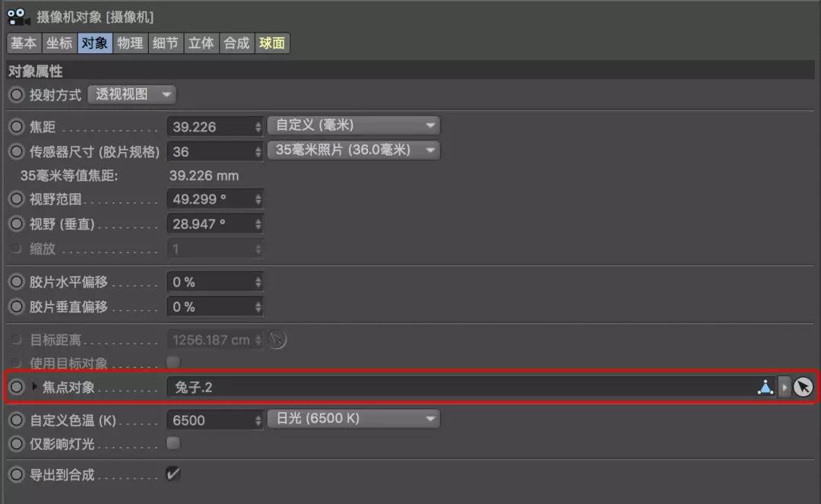Click the 自定义色温 spinner arrows

click(x=258, y=420)
